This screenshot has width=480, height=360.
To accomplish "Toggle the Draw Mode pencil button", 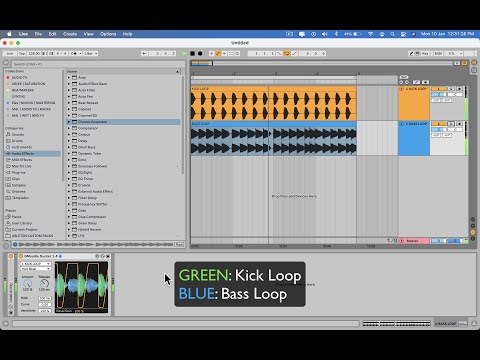I will point(411,53).
